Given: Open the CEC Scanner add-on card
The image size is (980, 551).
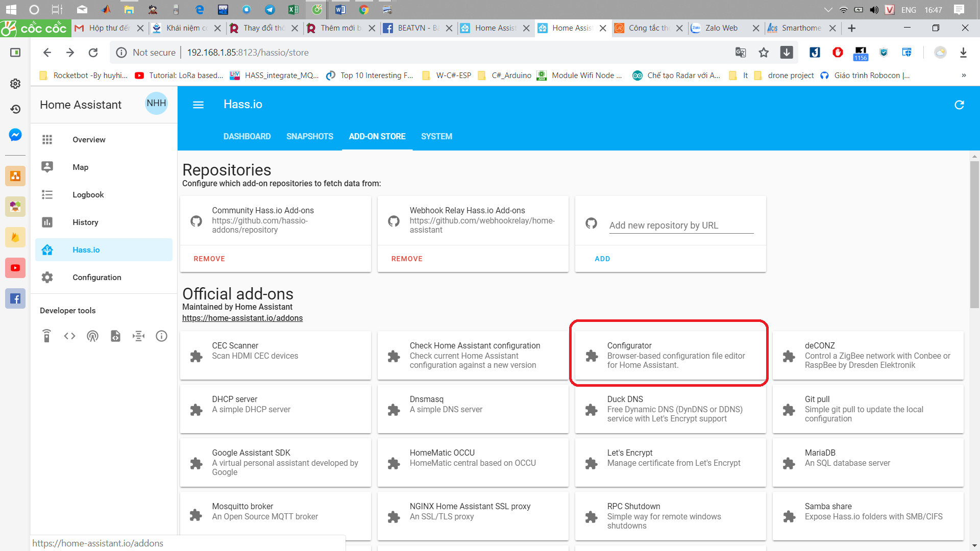Looking at the screenshot, I should tap(276, 355).
